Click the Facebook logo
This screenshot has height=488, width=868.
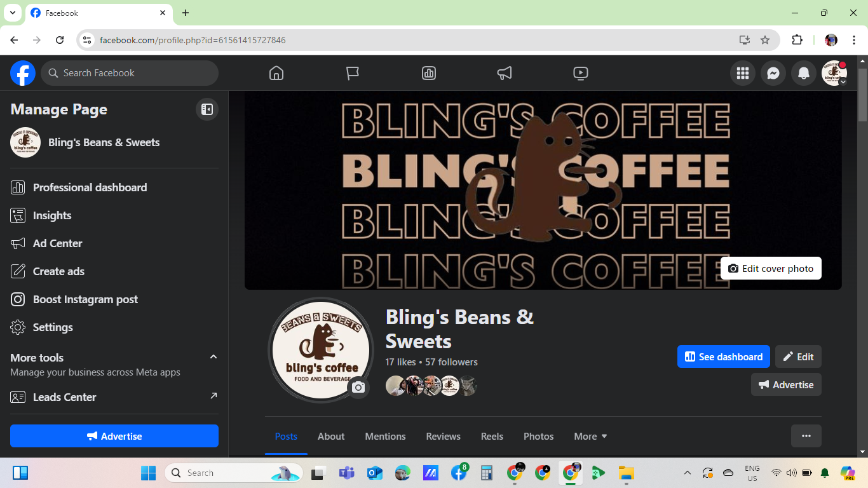pyautogui.click(x=23, y=73)
